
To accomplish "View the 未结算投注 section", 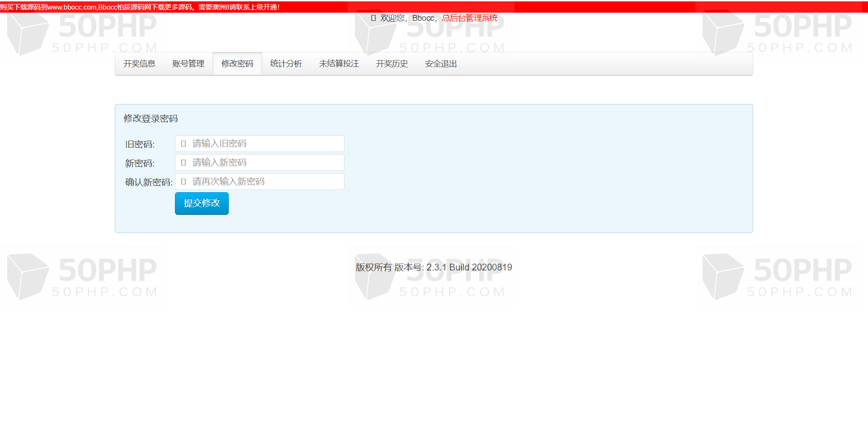I will pyautogui.click(x=339, y=64).
